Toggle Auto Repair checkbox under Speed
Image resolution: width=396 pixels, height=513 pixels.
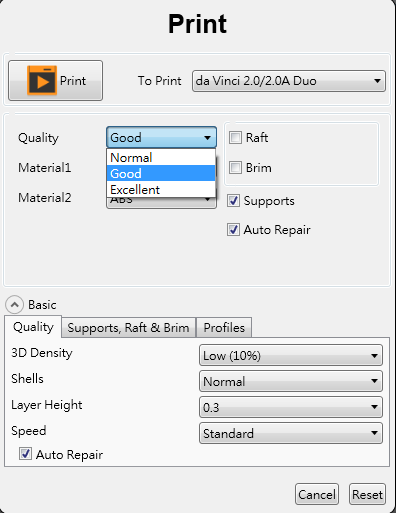(25, 454)
